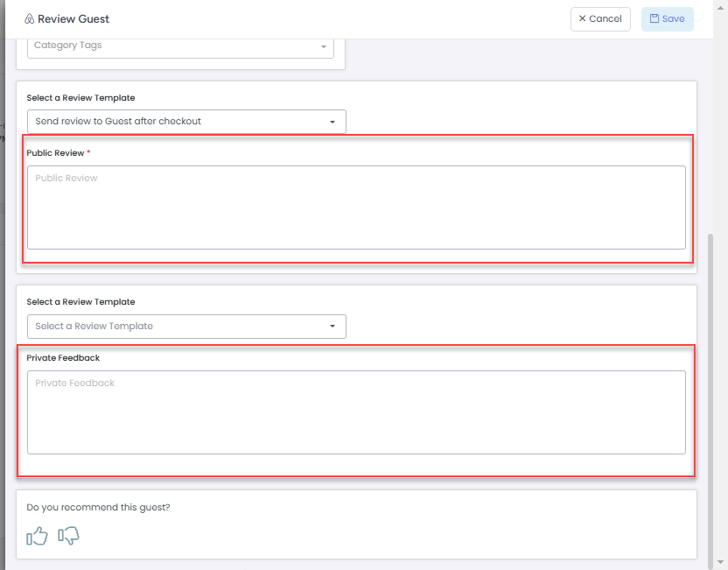Click the 'Private Feedback' field label
The image size is (728, 570).
click(x=63, y=358)
